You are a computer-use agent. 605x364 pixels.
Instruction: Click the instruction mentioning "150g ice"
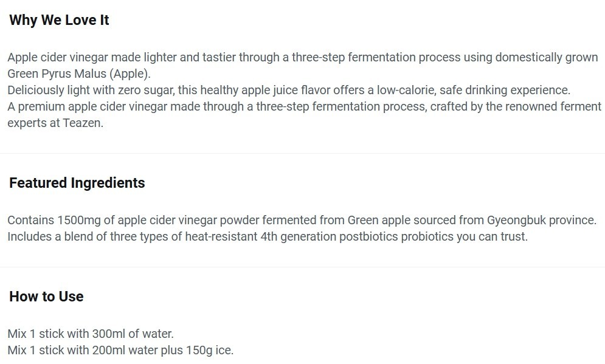click(x=120, y=350)
